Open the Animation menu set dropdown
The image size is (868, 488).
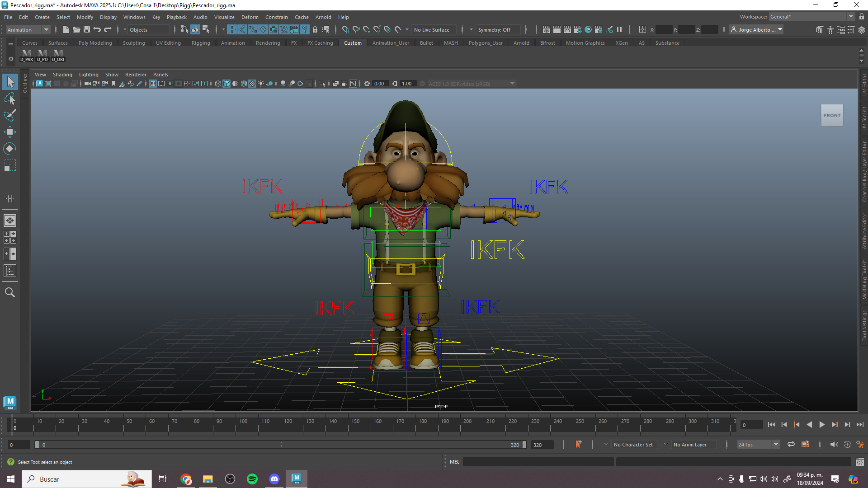46,30
